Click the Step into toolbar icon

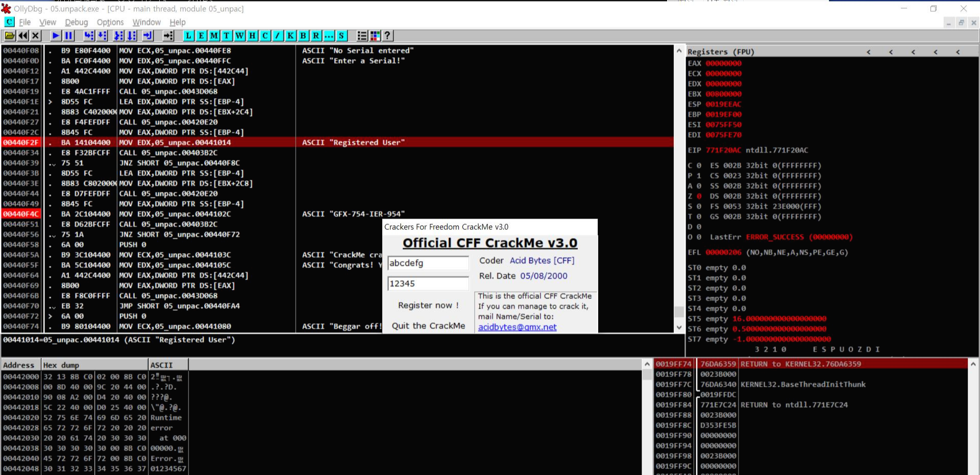[x=89, y=36]
